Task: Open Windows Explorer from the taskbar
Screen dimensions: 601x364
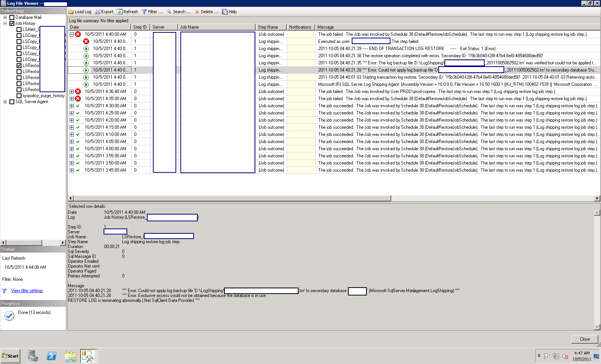Action: click(70, 356)
